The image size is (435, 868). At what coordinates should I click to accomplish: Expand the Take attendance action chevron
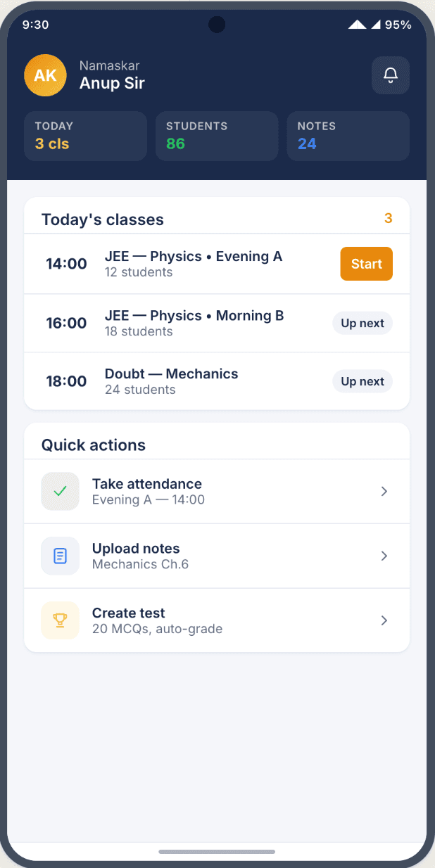[384, 491]
